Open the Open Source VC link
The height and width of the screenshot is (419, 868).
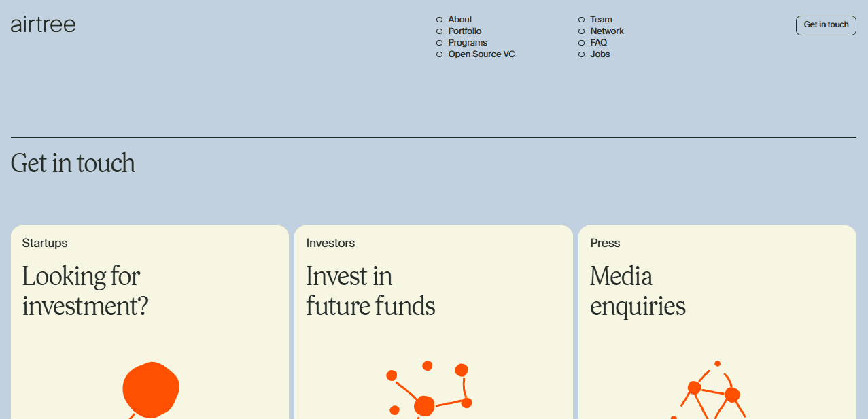pos(481,54)
